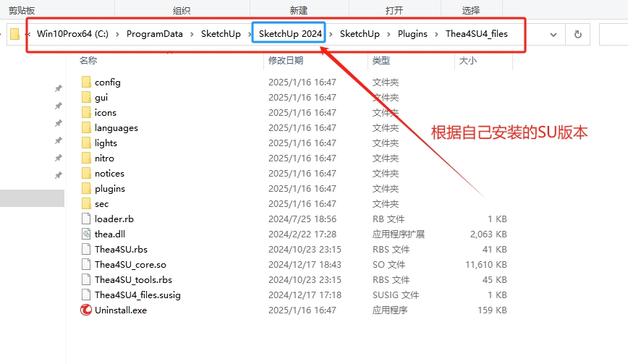Click the search input field
This screenshot has height=364, width=628.
[614, 35]
